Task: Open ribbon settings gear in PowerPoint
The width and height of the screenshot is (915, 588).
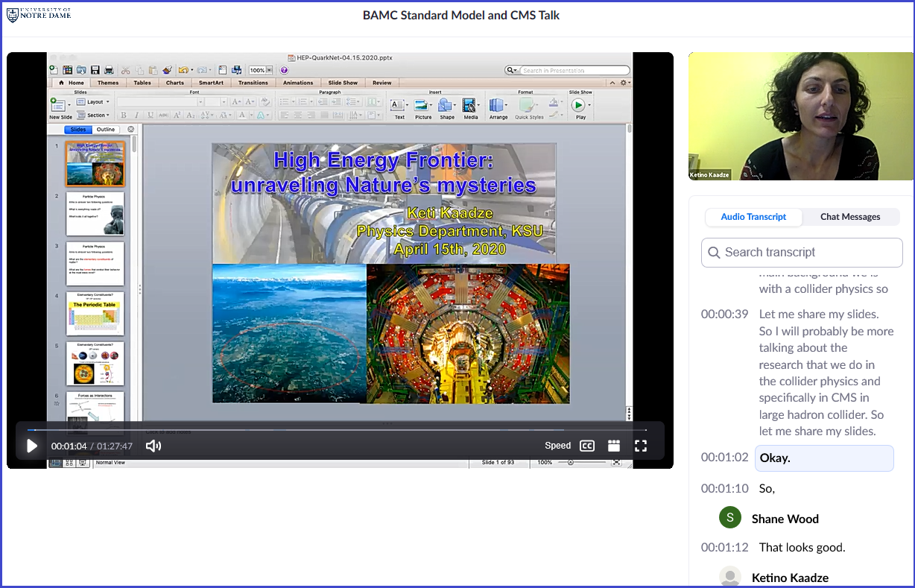Action: [624, 83]
